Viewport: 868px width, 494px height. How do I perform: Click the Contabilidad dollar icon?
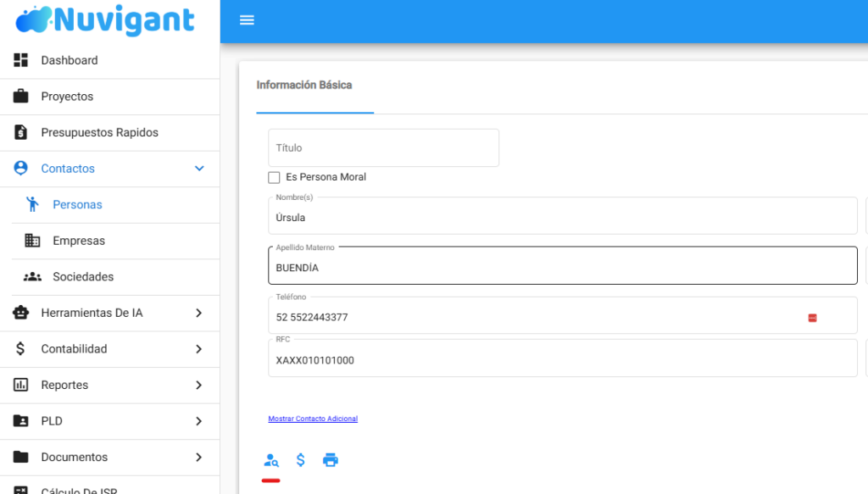(20, 348)
